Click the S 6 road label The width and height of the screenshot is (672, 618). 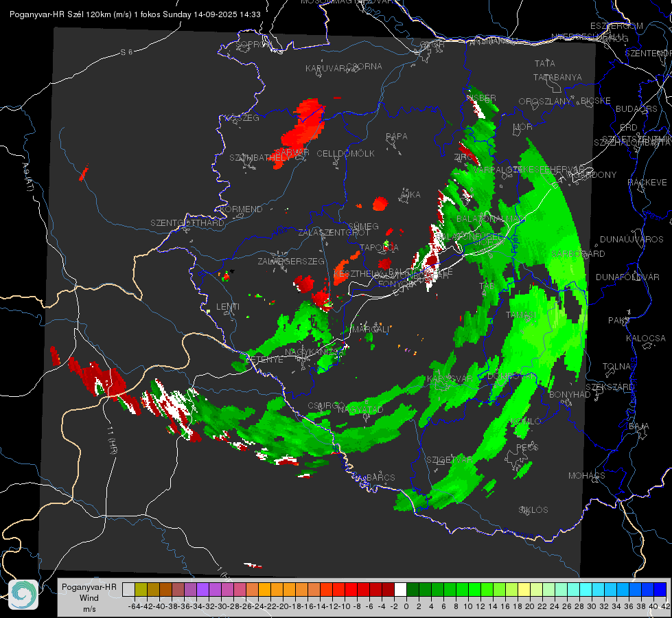pos(126,52)
